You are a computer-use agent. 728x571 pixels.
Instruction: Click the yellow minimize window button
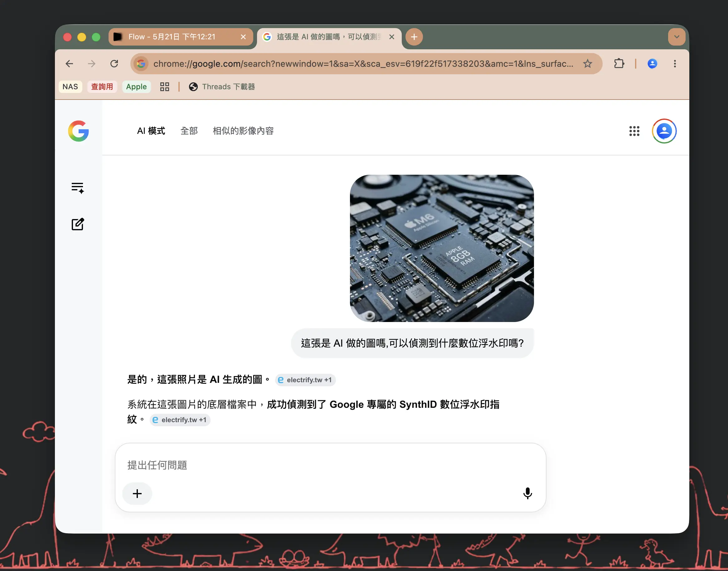tap(81, 37)
